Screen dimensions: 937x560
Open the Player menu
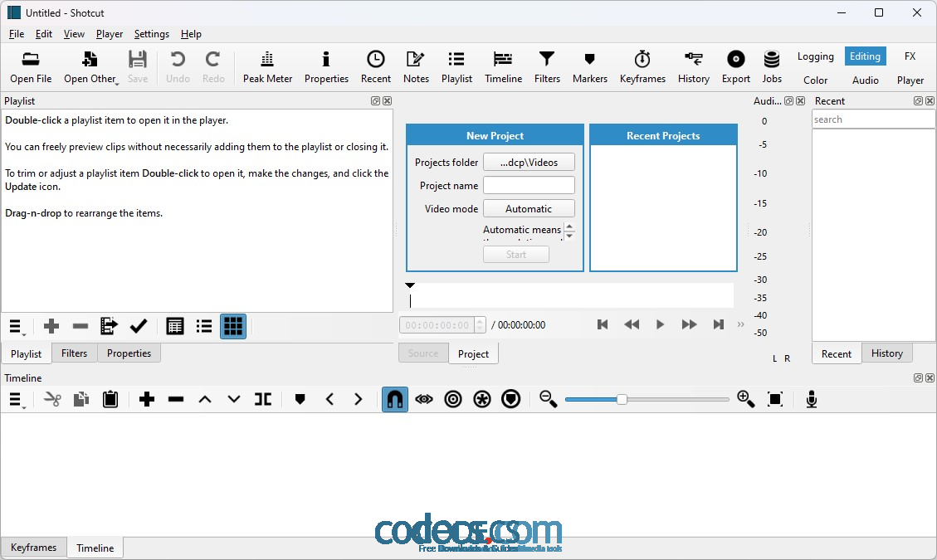(110, 34)
